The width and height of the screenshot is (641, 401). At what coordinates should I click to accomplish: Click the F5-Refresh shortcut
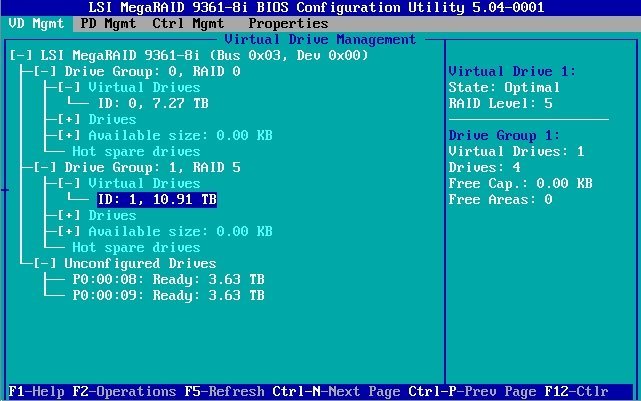click(224, 392)
